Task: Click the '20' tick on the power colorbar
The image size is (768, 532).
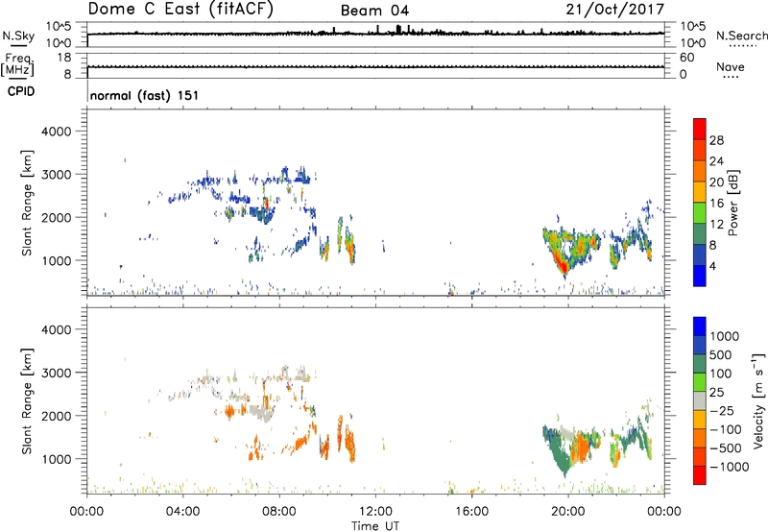Action: (716, 182)
